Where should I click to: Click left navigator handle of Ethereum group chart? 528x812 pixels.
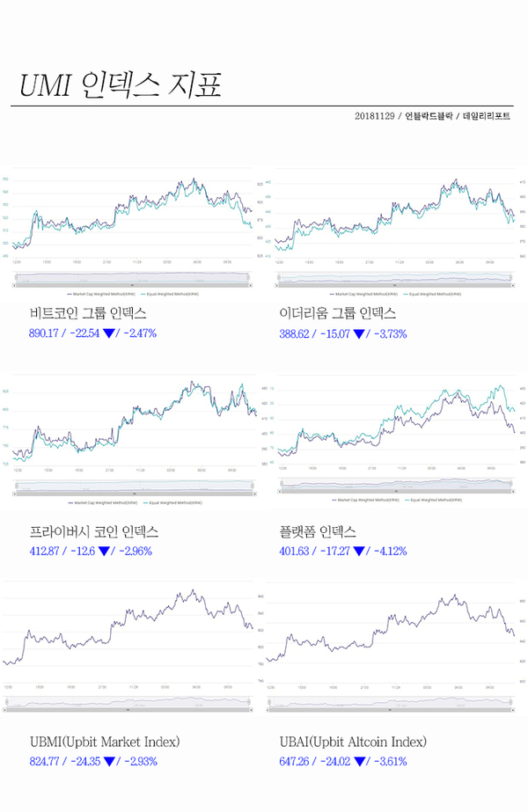[279, 278]
